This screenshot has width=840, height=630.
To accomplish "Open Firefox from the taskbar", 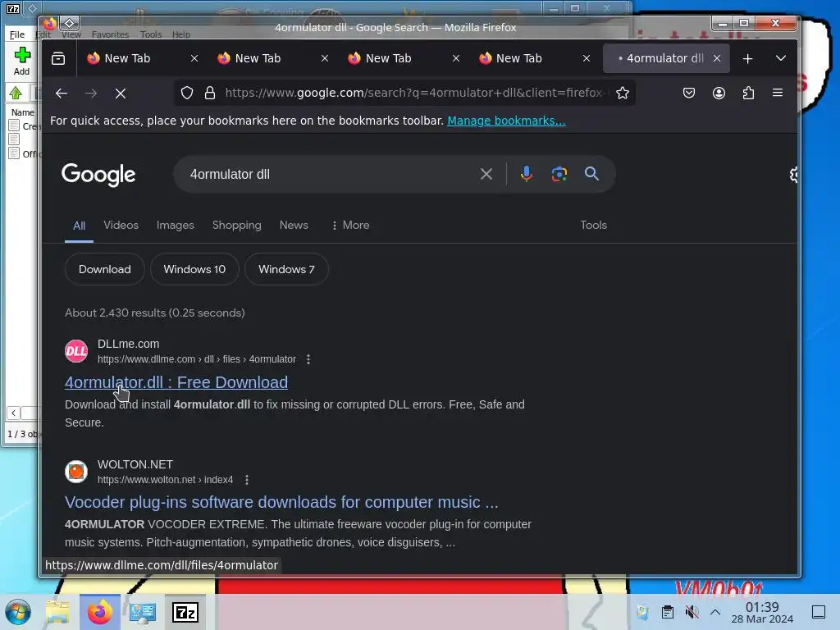I will (99, 612).
